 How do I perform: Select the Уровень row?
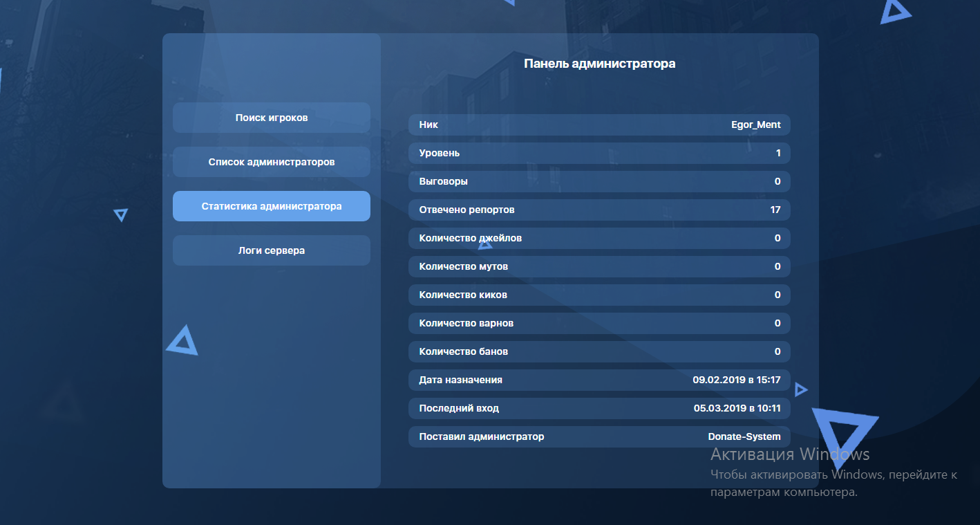[599, 154]
